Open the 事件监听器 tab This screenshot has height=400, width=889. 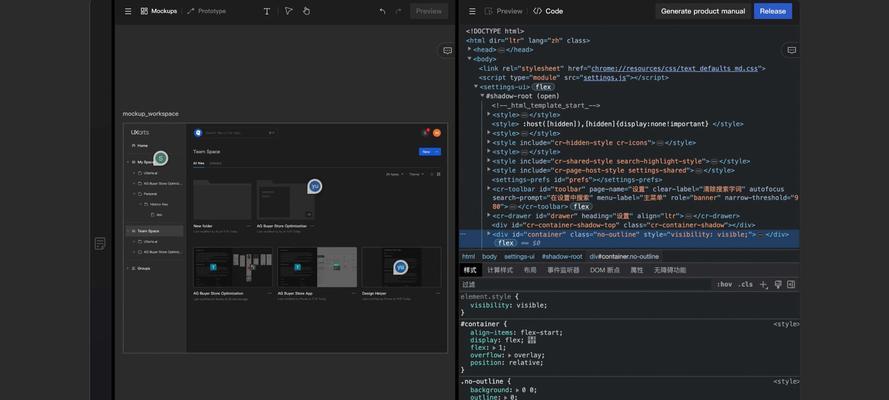pos(563,270)
